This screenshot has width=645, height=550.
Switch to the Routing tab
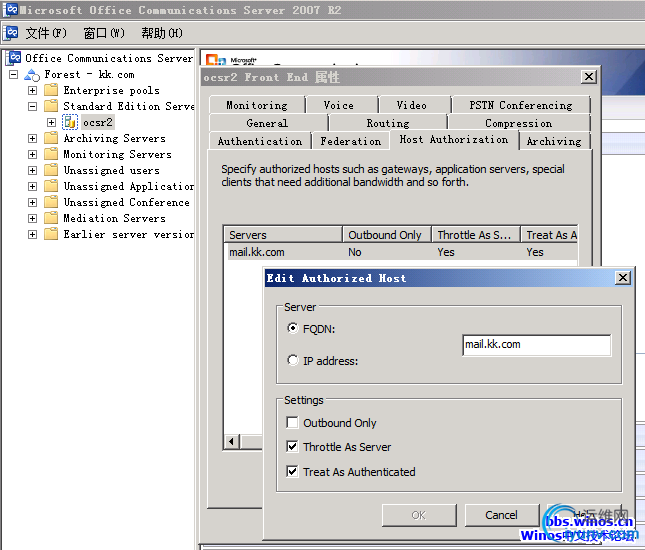point(388,123)
